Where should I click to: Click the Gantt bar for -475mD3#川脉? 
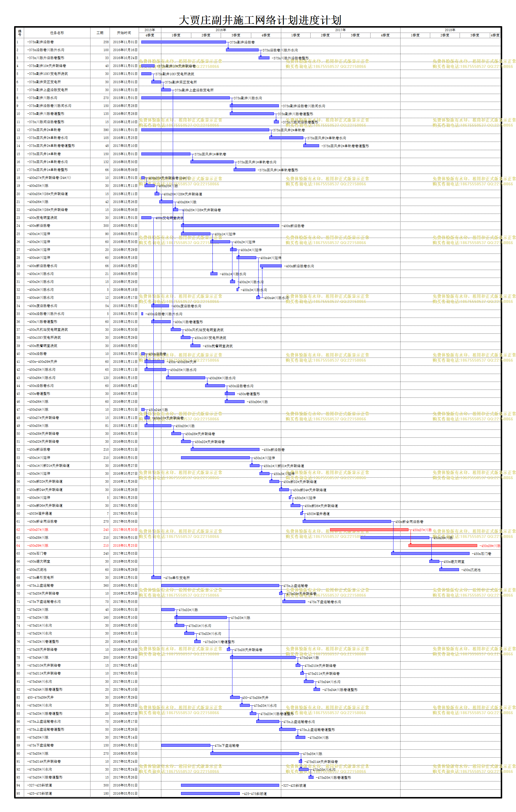point(201,618)
